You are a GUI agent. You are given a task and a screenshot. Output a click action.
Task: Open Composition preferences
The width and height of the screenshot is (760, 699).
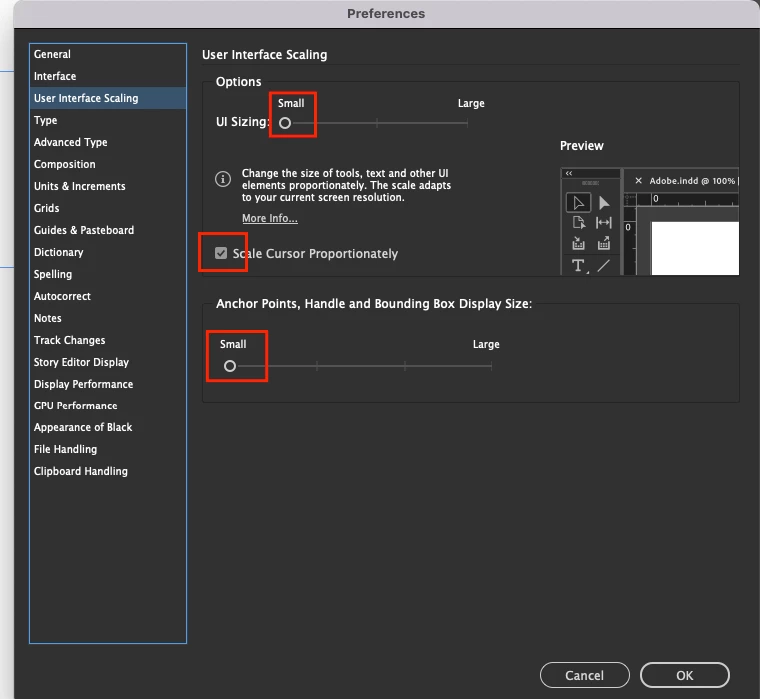(108, 164)
